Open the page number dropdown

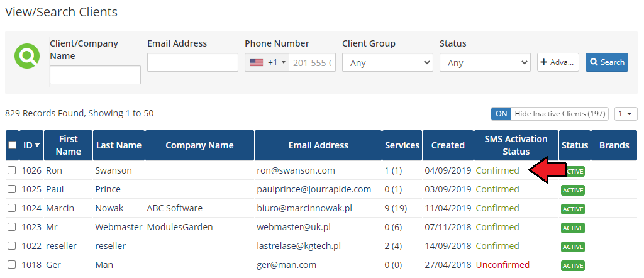click(626, 114)
